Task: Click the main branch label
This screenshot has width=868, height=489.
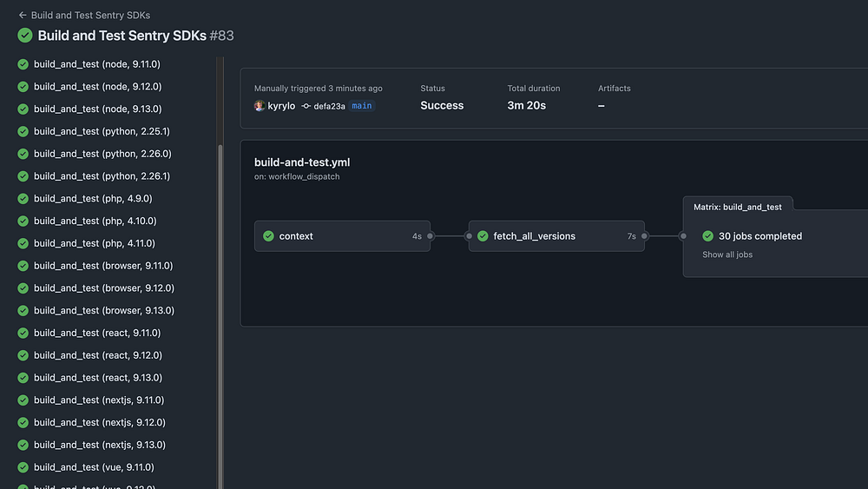Action: coord(362,106)
